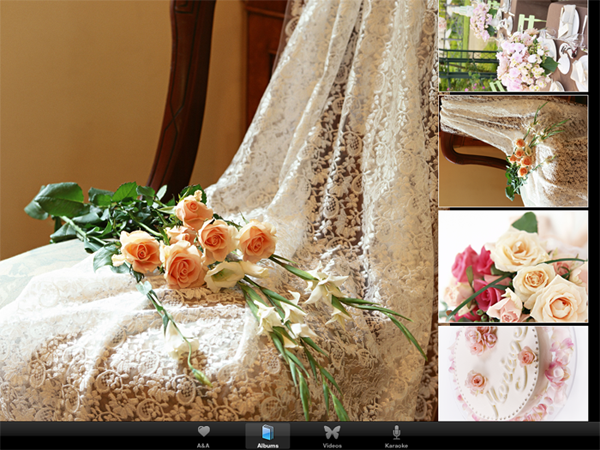600x450 pixels.
Task: Click the A&A tab label
Action: click(203, 444)
